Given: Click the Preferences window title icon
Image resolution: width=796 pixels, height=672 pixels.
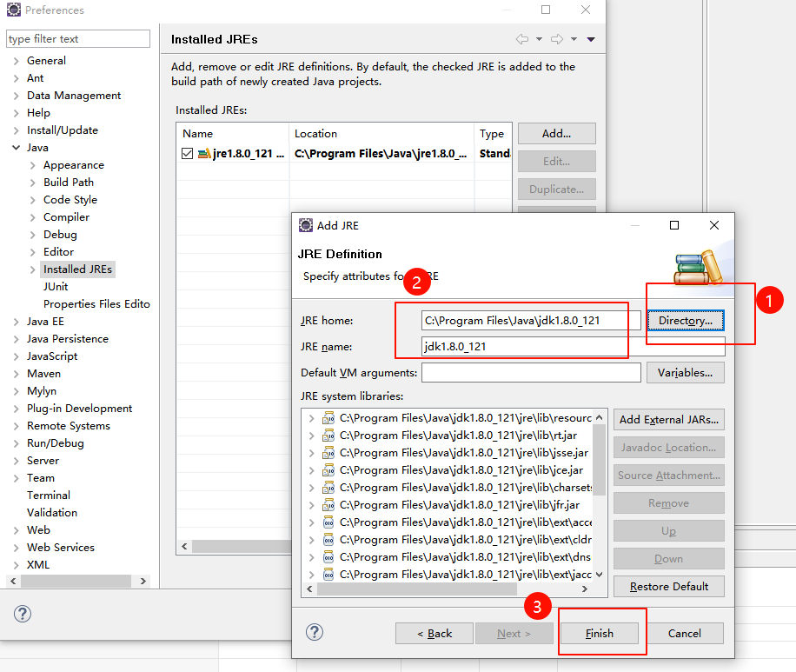Looking at the screenshot, I should [x=14, y=10].
